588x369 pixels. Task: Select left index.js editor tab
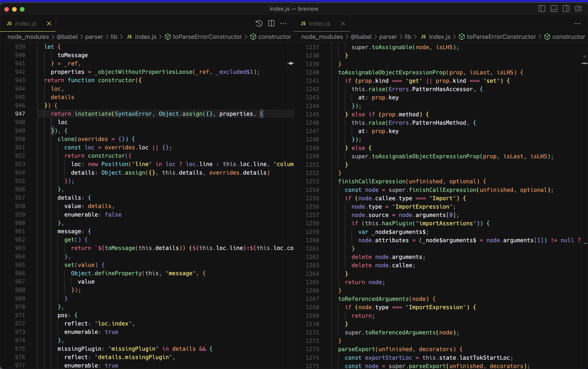28,23
